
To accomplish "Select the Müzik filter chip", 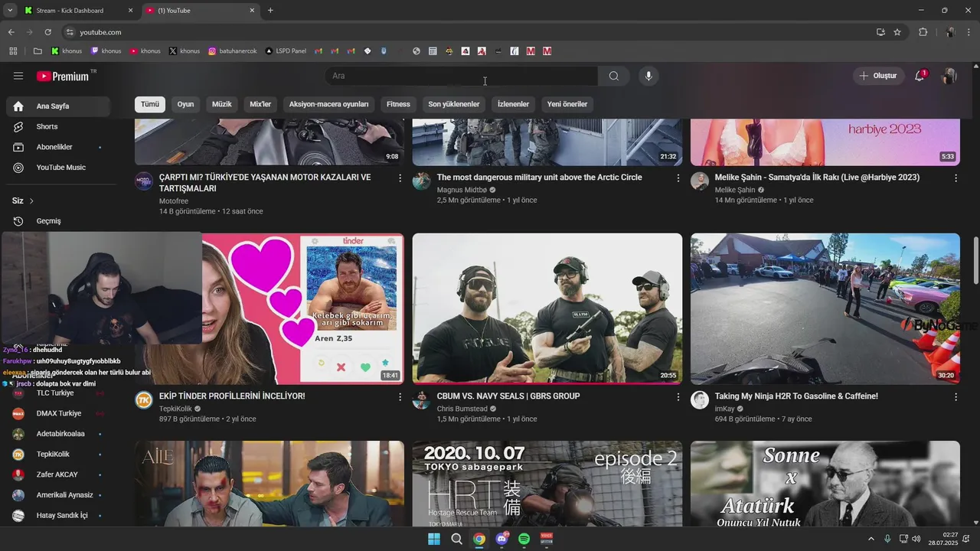I will click(222, 104).
